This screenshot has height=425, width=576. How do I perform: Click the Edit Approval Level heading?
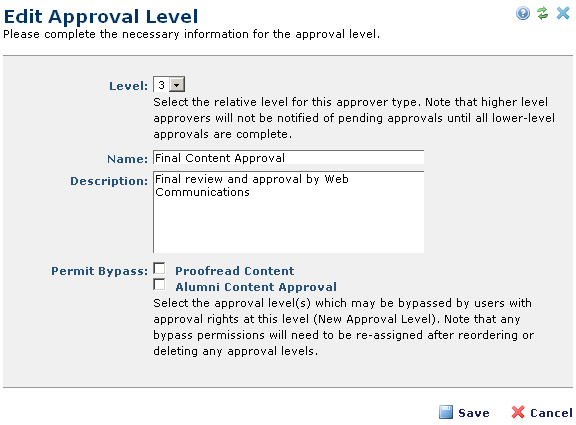[101, 17]
